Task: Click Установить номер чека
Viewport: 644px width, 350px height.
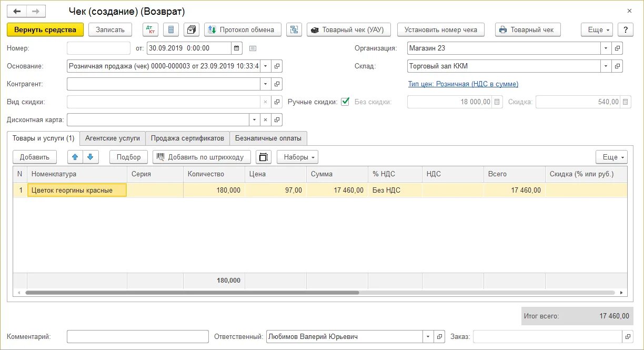Action: click(441, 29)
